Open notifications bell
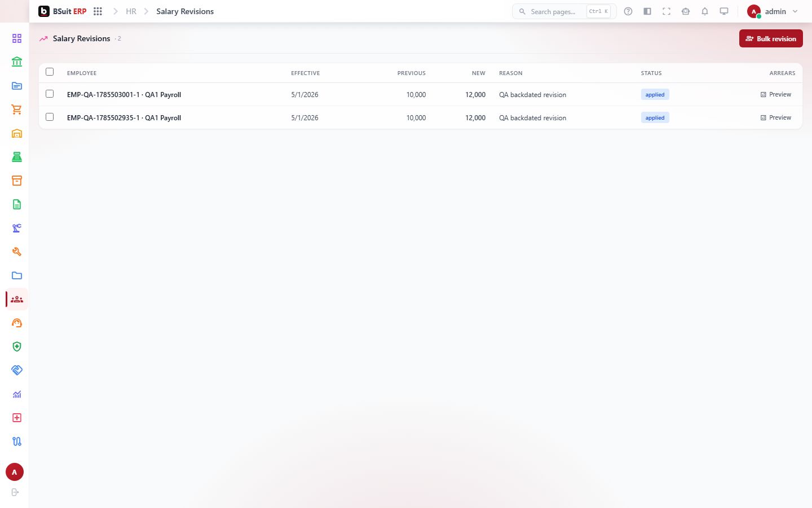 point(705,11)
